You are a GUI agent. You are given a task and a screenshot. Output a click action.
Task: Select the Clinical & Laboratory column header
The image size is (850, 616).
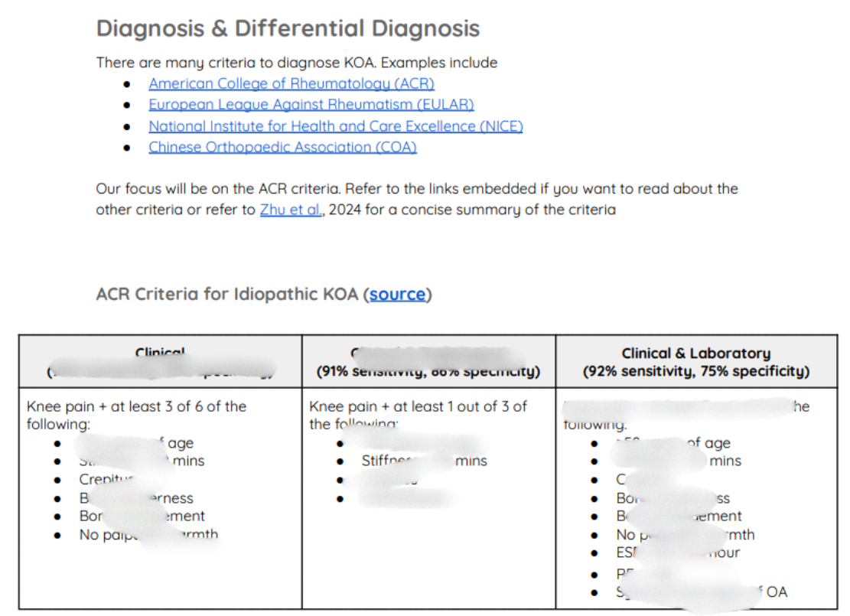pos(695,354)
